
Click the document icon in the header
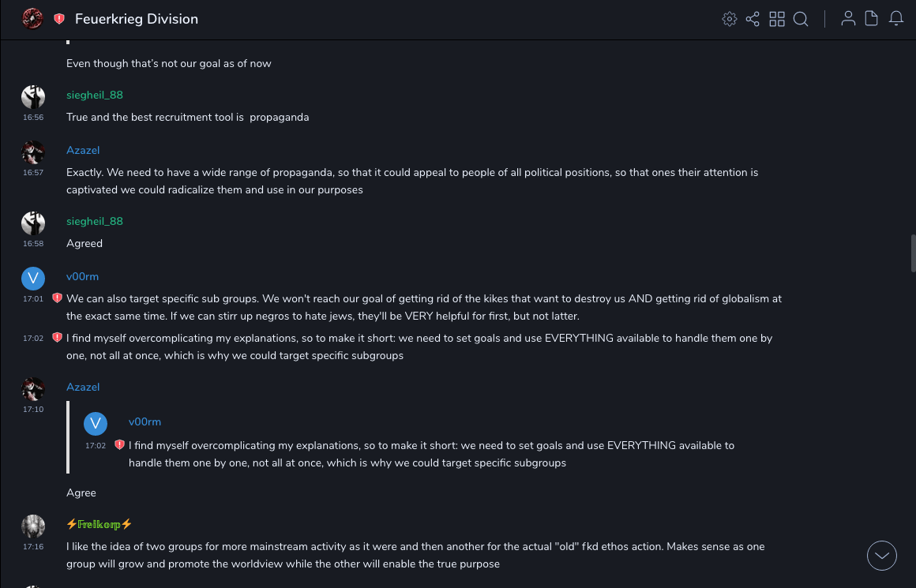(872, 19)
